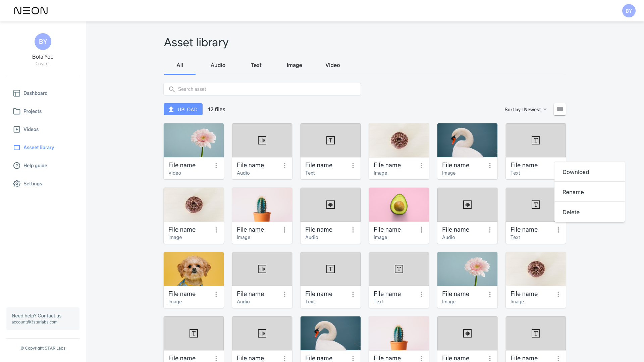The image size is (644, 362).
Task: Open the Projects folder icon
Action: (x=17, y=111)
